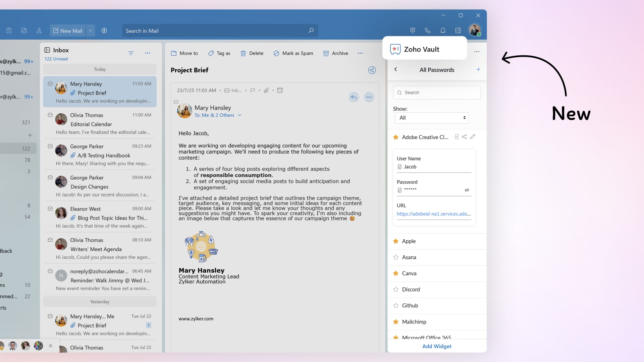Screen dimensions: 644x362
Task: Toggle favorite star for Discord
Action: coord(396,290)
